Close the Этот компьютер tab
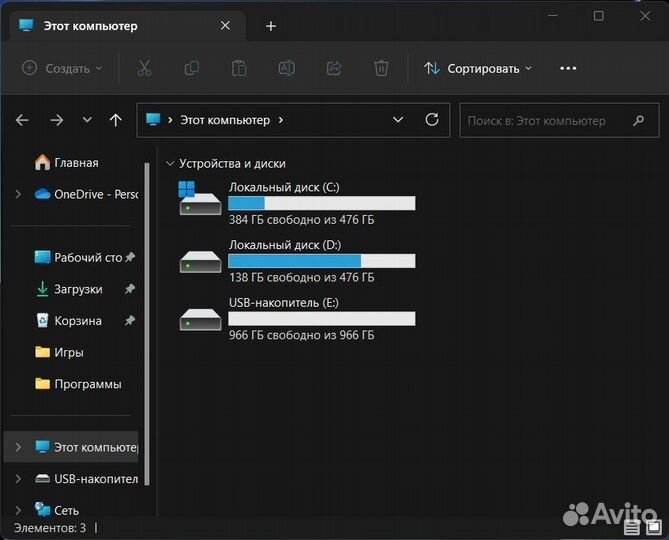Screen dimensions: 669x540 225,26
